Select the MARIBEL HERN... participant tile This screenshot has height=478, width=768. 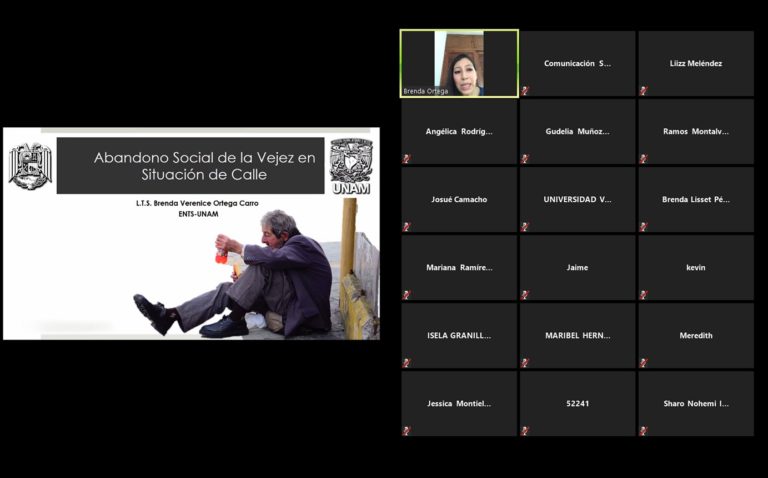coord(577,335)
